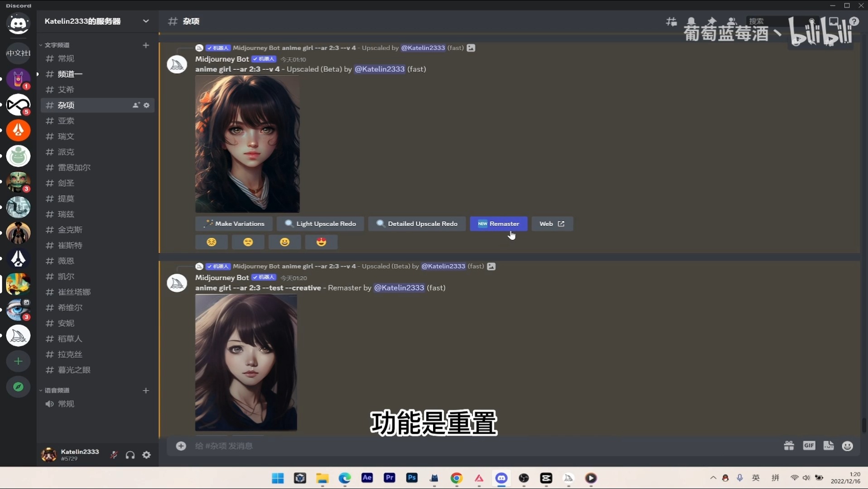
Task: Click the Add a Server plus icon
Action: tap(18, 361)
